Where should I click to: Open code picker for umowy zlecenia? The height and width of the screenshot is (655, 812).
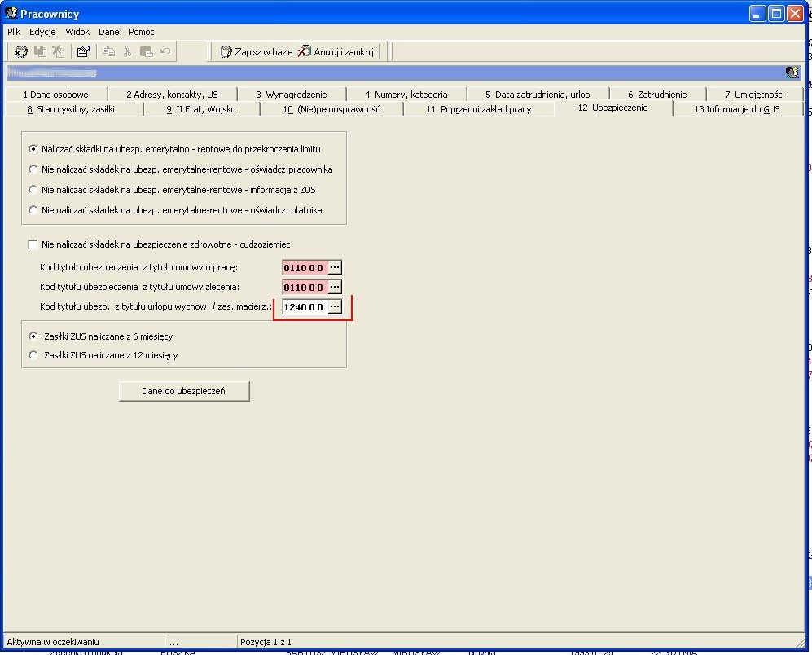pos(335,287)
